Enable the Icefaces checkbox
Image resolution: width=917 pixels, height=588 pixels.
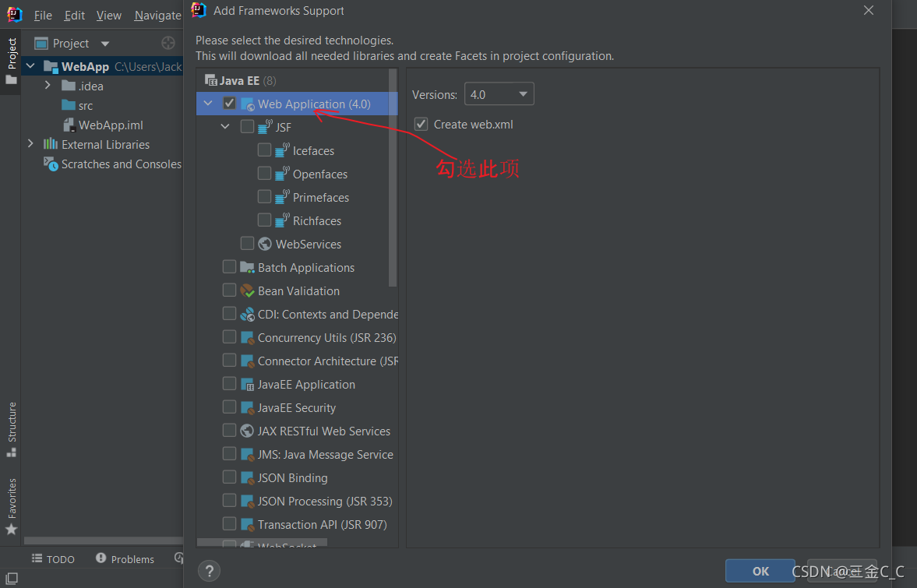264,150
